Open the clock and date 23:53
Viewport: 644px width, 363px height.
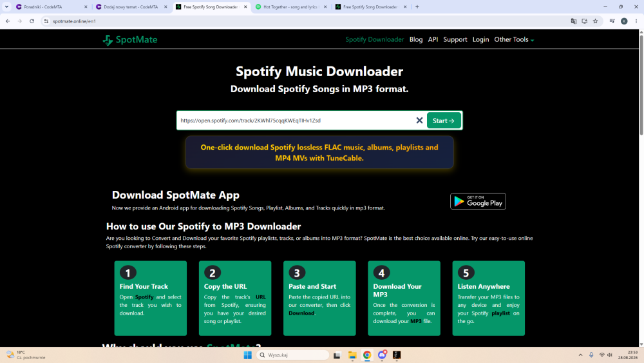pos(627,355)
